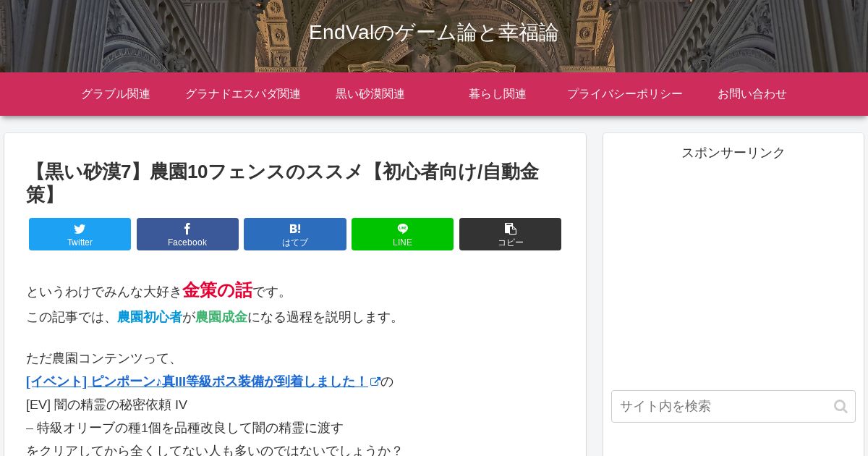868x456 pixels.
Task: Click the EndValのゲーム論と幸福論 site title
Action: [434, 33]
